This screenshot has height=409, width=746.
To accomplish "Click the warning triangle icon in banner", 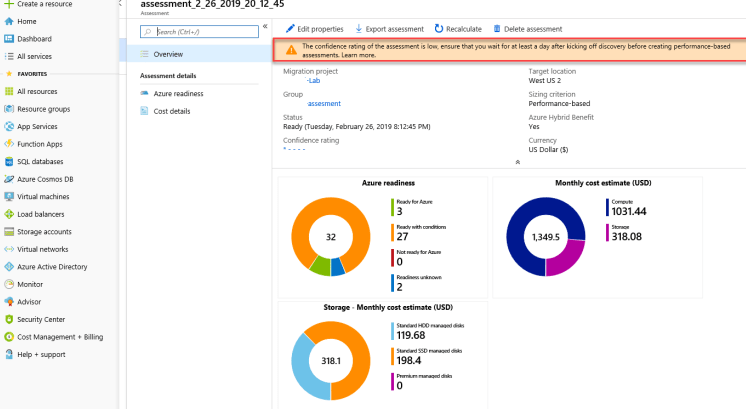I will 291,50.
